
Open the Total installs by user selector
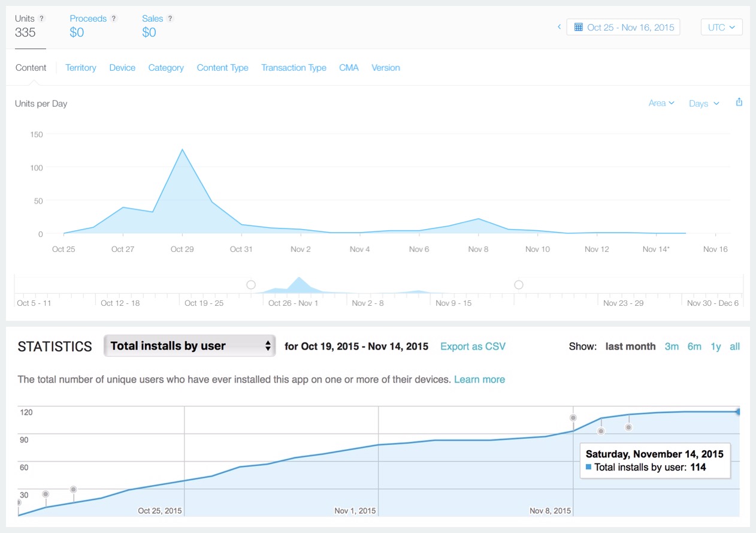point(189,346)
